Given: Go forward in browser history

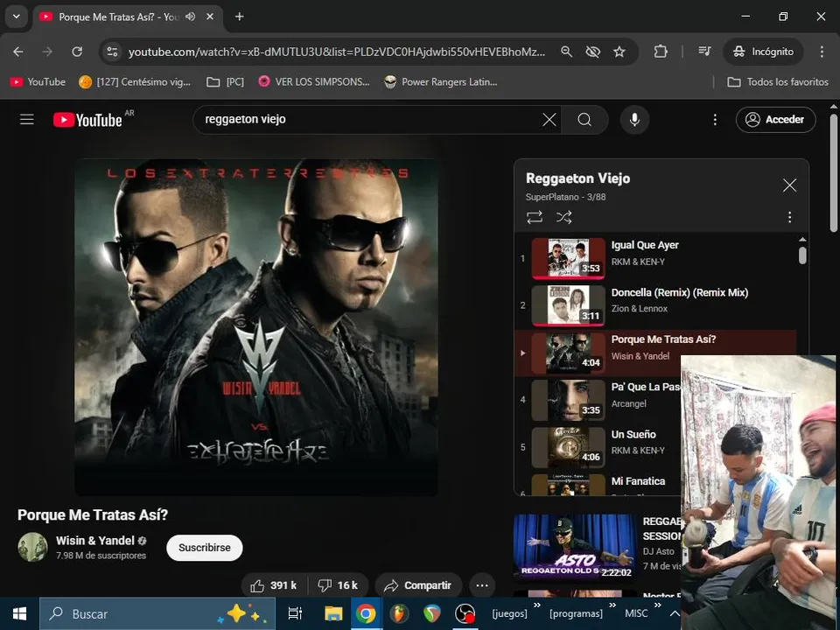Looking at the screenshot, I should 47,52.
